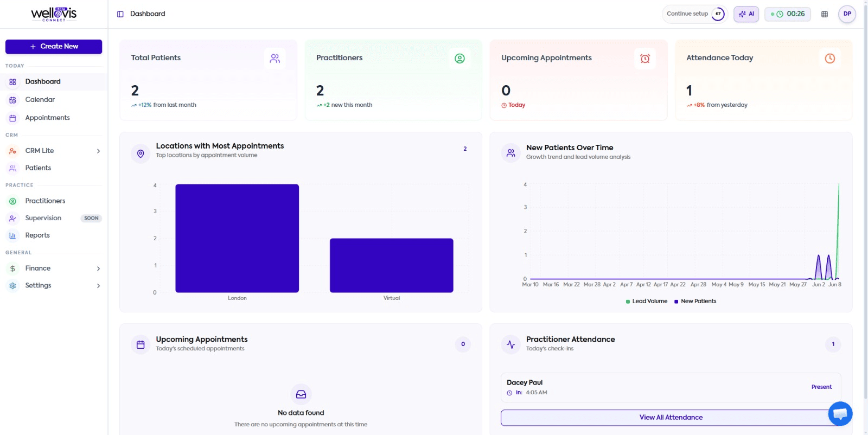This screenshot has width=868, height=435.
Task: Click the Supervision icon in sidebar
Action: 12,218
